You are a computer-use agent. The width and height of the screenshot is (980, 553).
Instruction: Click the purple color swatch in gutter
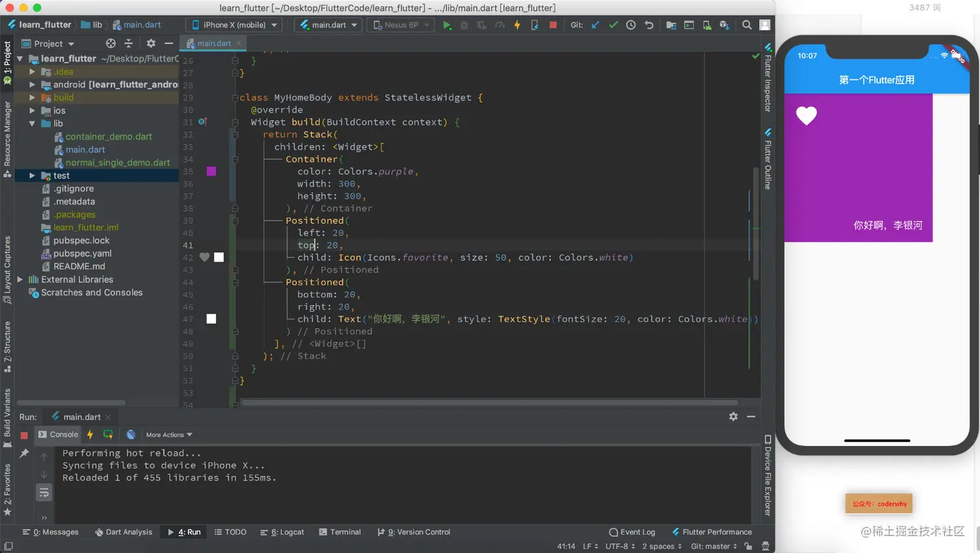(x=211, y=171)
